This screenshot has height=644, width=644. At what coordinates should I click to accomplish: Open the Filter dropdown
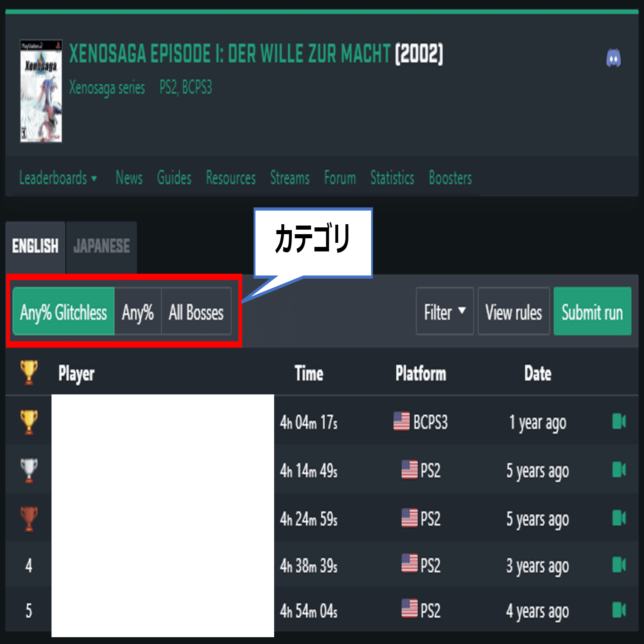[445, 311]
